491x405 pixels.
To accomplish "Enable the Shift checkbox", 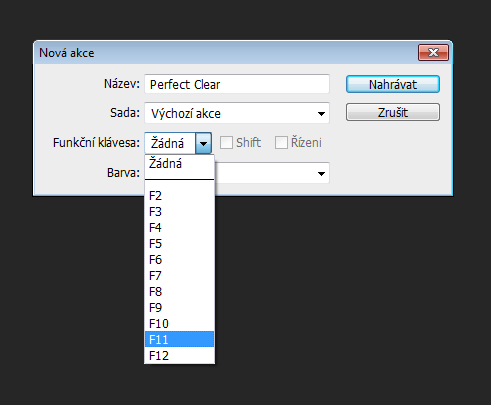I will 226,143.
